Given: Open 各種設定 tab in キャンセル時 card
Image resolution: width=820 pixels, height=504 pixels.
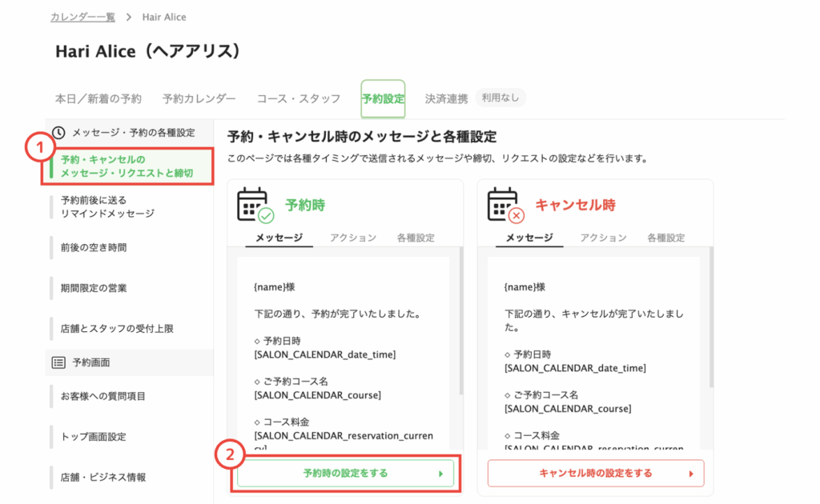Looking at the screenshot, I should tap(665, 238).
